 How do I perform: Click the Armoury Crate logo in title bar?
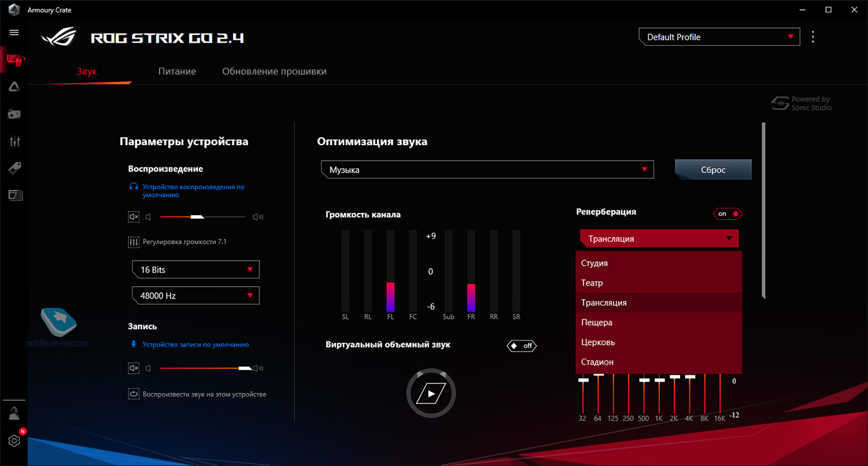tap(14, 10)
